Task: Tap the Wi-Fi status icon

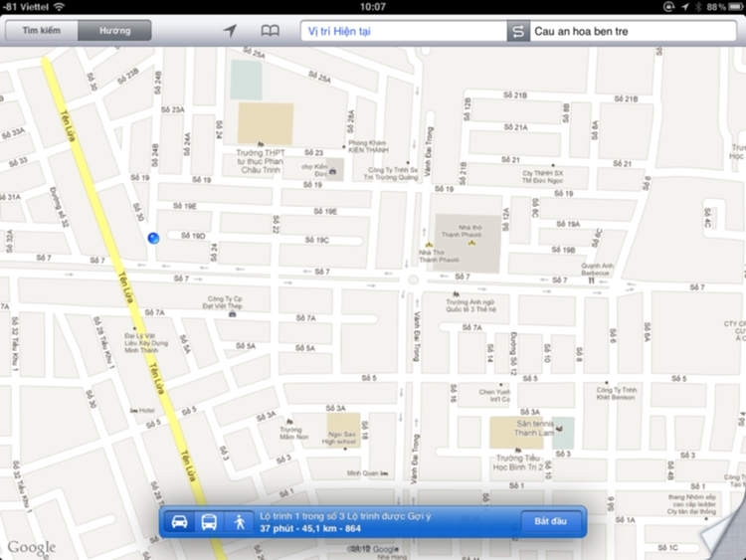Action: click(x=59, y=7)
